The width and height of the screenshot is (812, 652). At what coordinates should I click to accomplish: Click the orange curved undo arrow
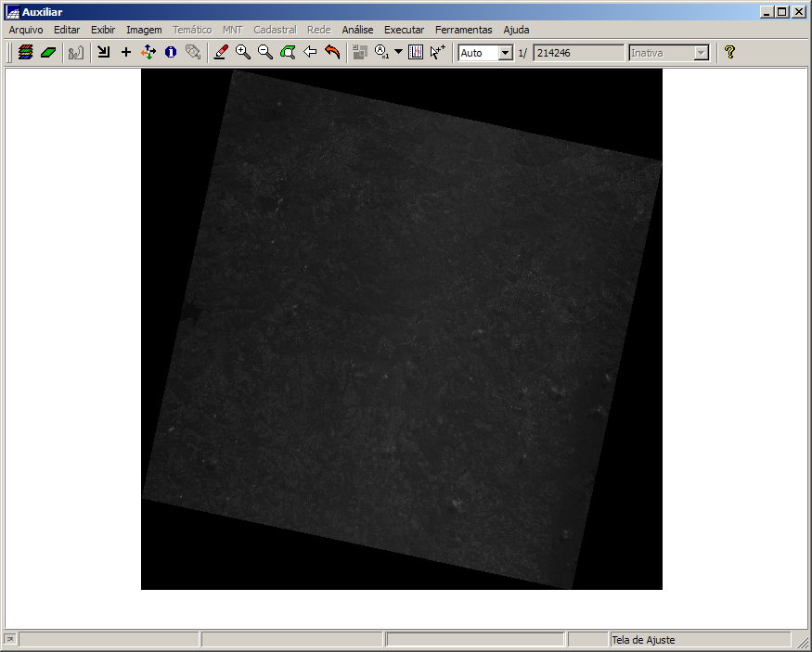pyautogui.click(x=332, y=53)
